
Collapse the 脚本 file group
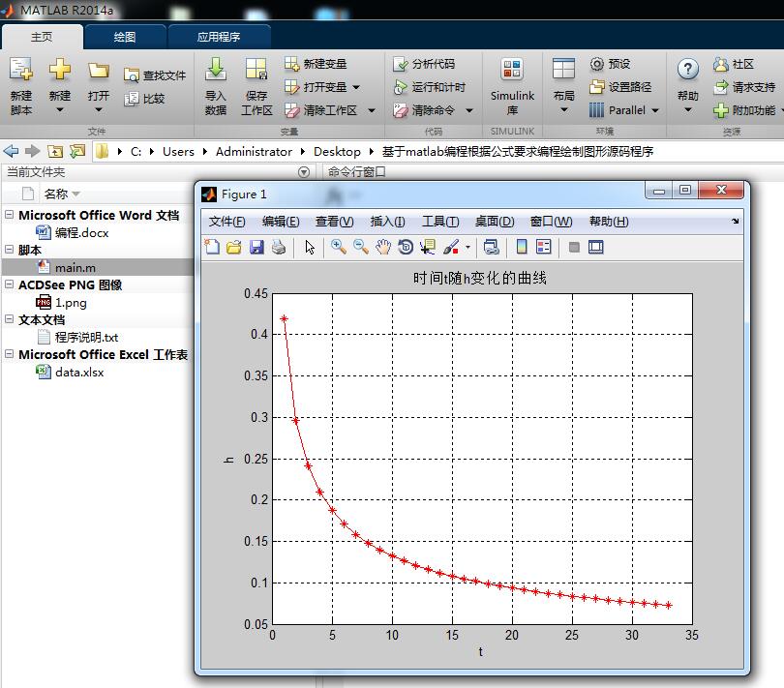pos(9,249)
